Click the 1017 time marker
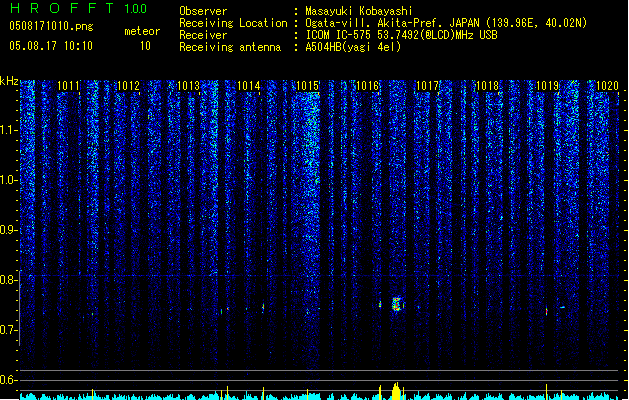This screenshot has height=400, width=629. click(428, 86)
